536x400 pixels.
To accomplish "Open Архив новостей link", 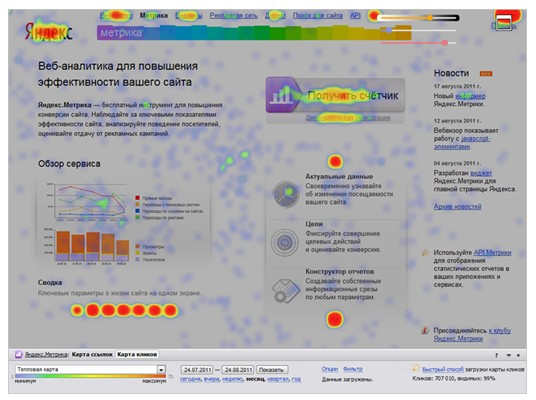I will [457, 206].
